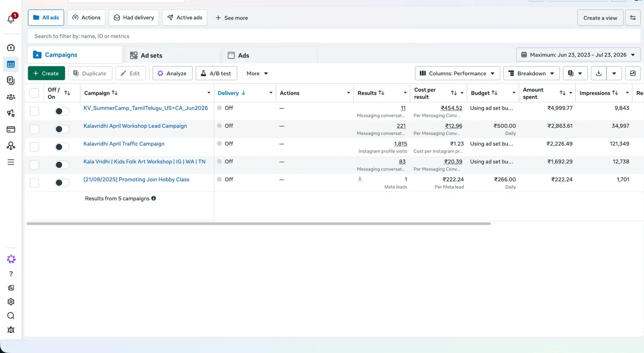Check the KV_SummerCamp campaign checkbox
This screenshot has width=644, height=353.
point(34,111)
